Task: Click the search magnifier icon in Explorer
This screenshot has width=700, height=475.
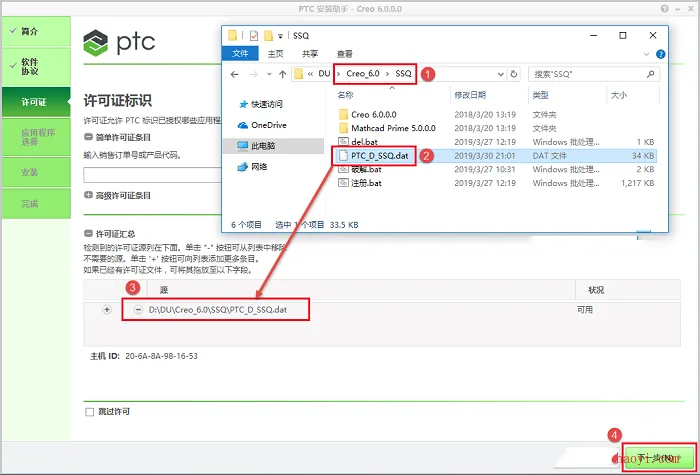Action: [x=650, y=74]
